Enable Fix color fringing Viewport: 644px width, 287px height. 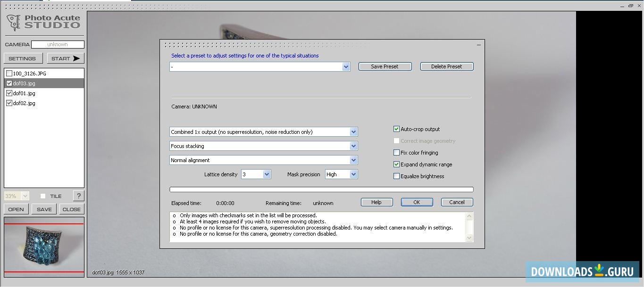coord(397,153)
